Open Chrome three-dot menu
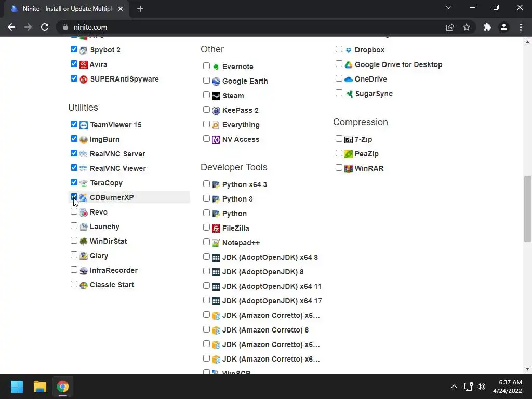 [x=521, y=27]
